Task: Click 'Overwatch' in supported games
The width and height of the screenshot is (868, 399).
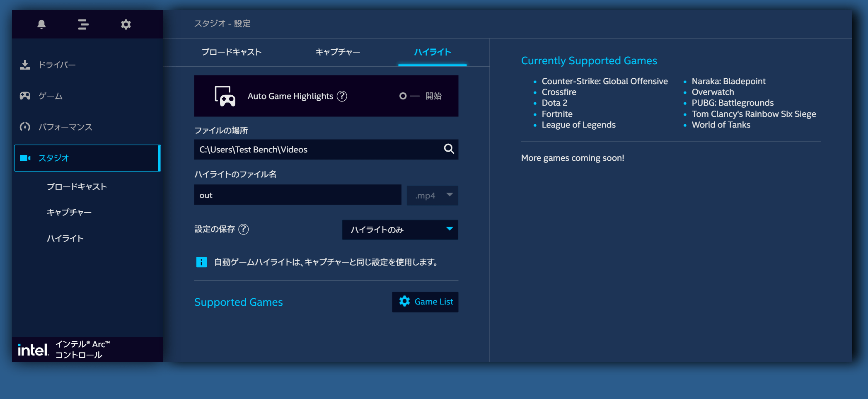Action: [x=713, y=92]
